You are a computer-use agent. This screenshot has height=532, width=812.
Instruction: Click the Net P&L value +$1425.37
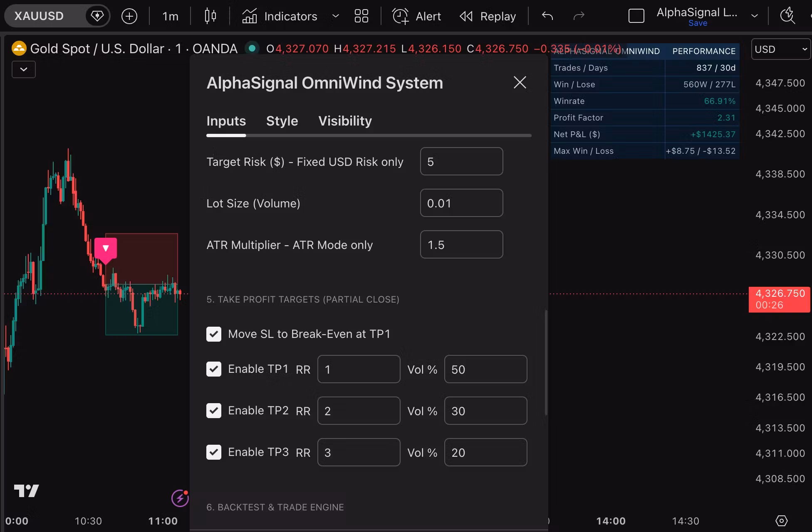[x=713, y=134]
